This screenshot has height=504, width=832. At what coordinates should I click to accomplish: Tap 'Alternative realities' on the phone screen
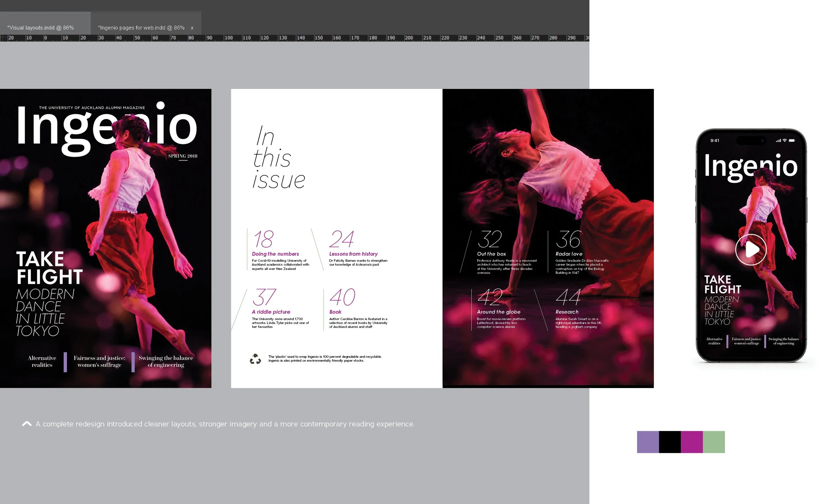(714, 341)
